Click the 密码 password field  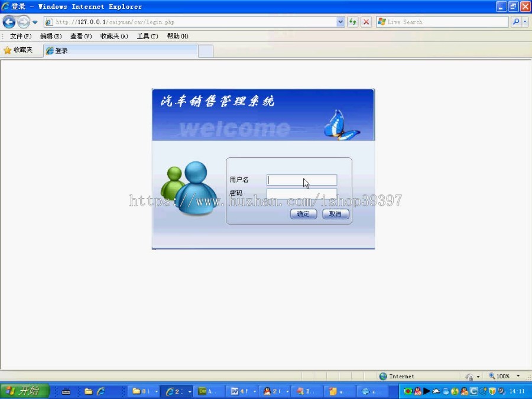302,193
